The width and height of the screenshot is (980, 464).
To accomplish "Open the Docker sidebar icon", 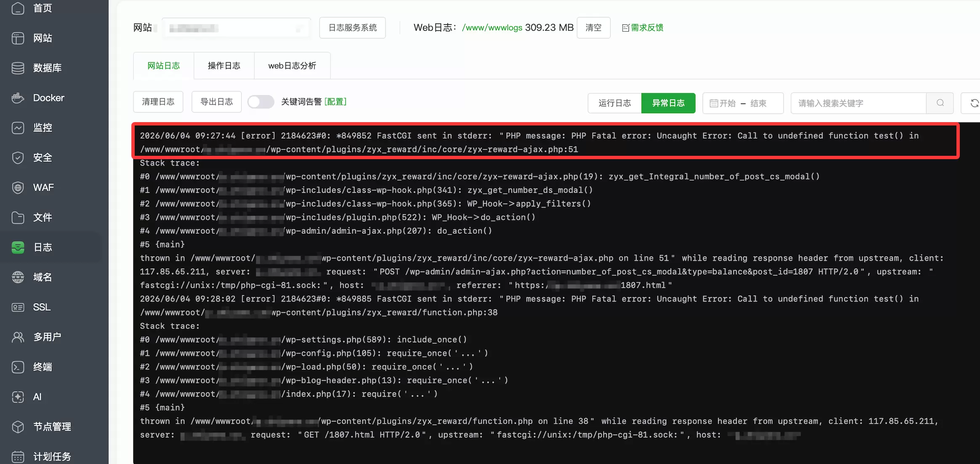I will [18, 98].
